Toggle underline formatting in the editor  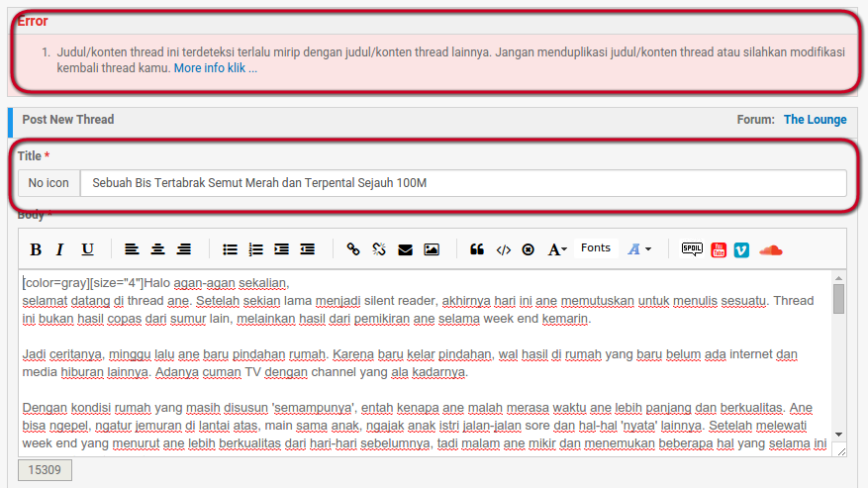click(x=87, y=249)
